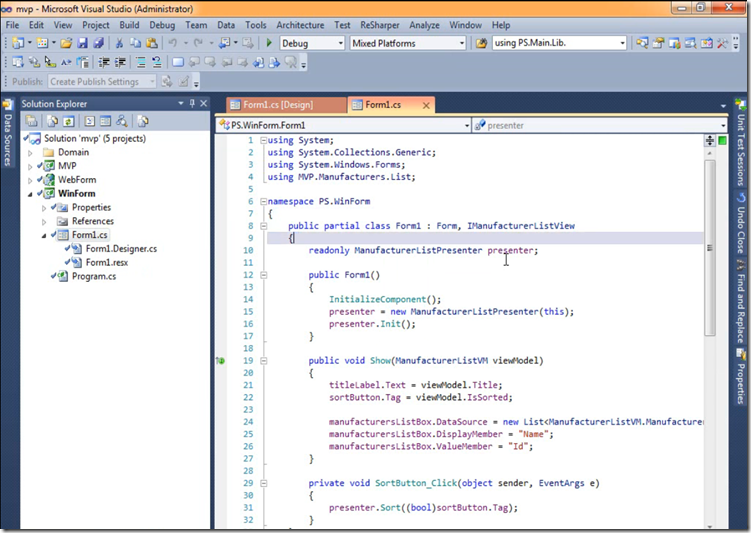Click the Solution 'mvp' root node
The height and width of the screenshot is (533, 751).
point(95,138)
